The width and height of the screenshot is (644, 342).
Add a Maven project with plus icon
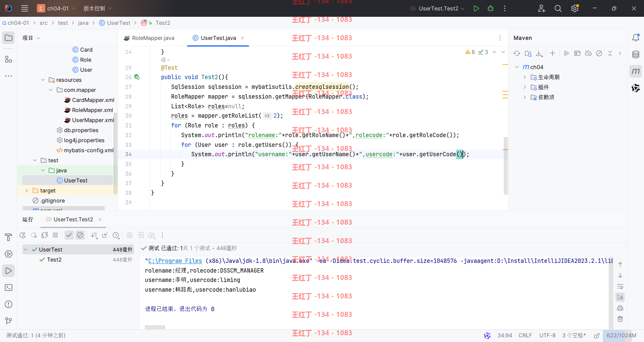(552, 53)
